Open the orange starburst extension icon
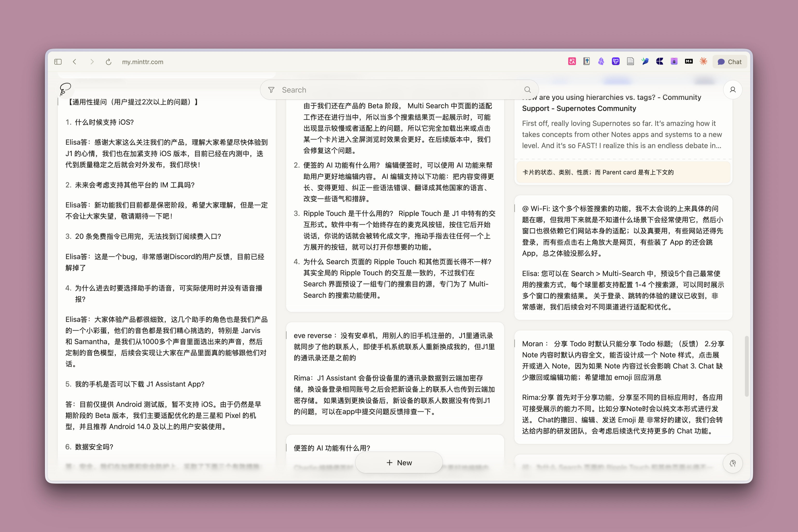This screenshot has width=798, height=532. tap(703, 61)
